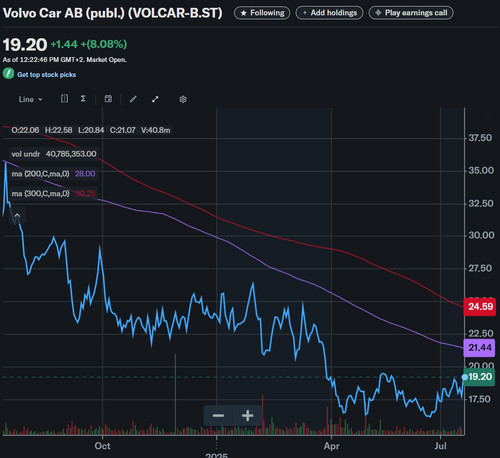Select the pencil draw tool
Image resolution: width=500 pixels, height=458 pixels.
pyautogui.click(x=133, y=99)
